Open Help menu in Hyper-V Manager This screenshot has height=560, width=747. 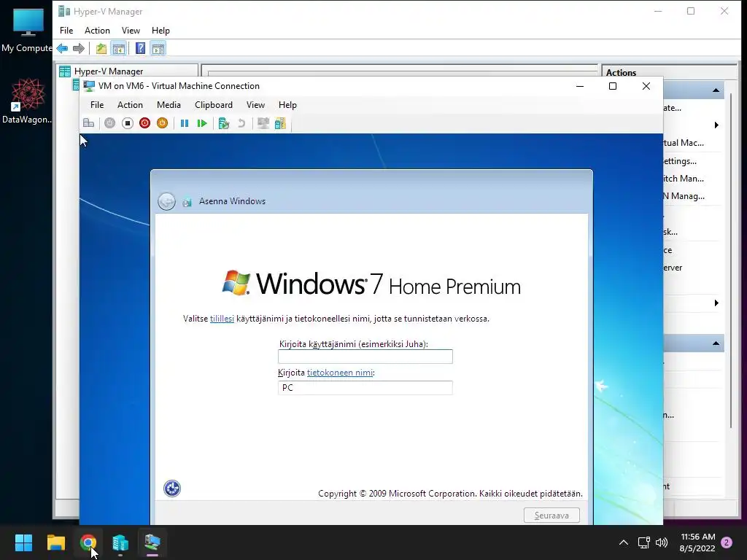(x=160, y=31)
